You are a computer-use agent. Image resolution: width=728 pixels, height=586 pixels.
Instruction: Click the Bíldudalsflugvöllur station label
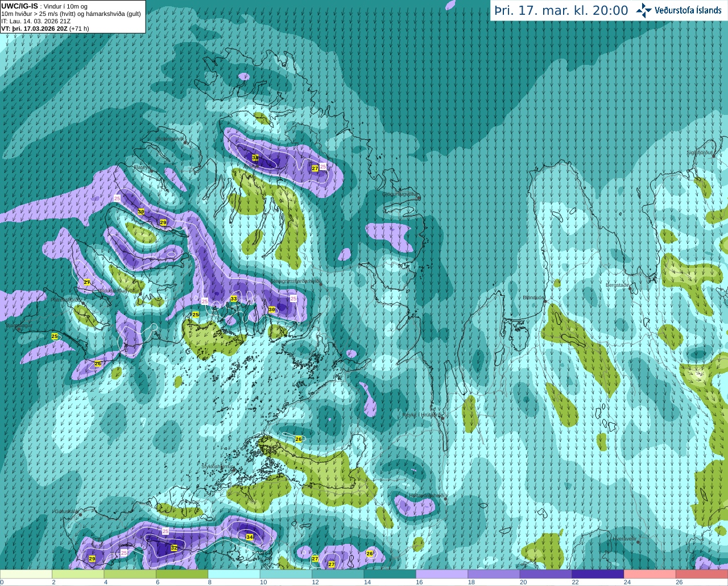coord(118,290)
